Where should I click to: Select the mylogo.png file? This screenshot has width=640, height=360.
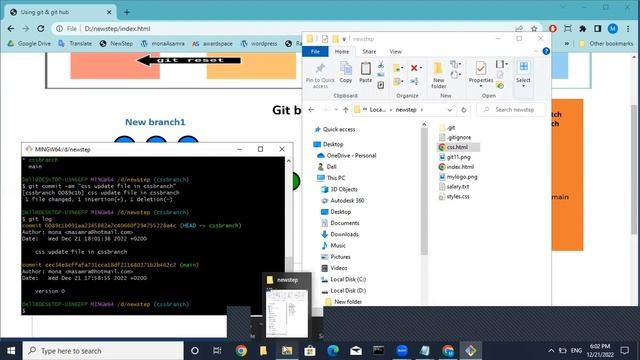[x=458, y=177]
